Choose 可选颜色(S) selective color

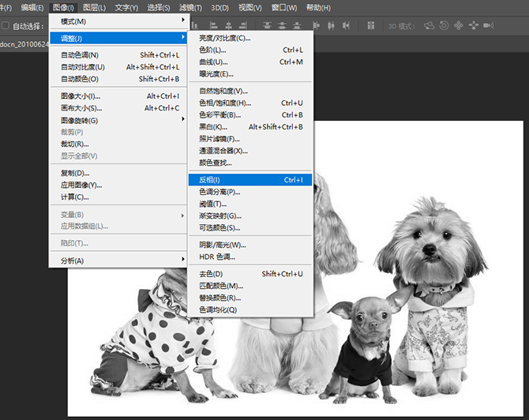pos(250,228)
